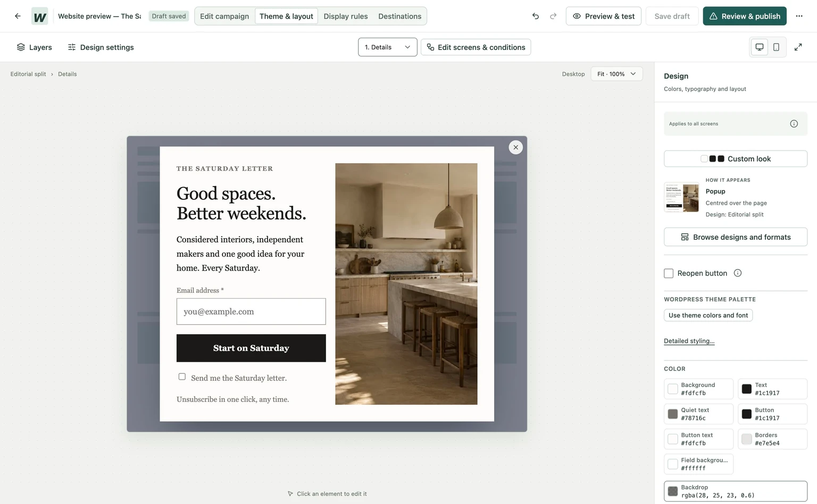
Task: Switch to Edit campaign tab
Action: tap(224, 16)
